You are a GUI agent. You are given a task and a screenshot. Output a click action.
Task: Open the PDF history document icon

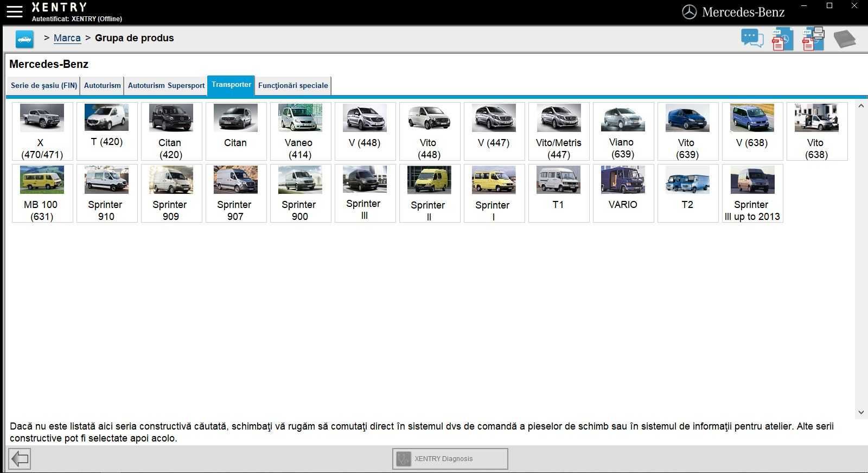pos(782,39)
